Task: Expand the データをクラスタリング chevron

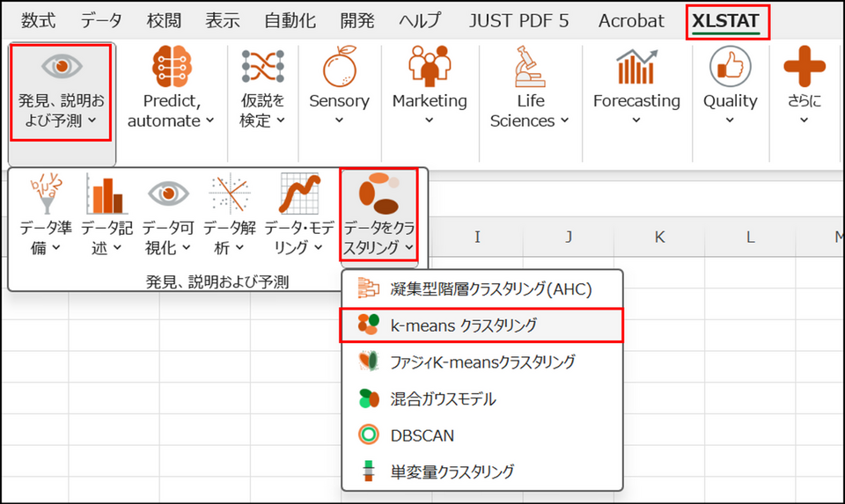Action: tap(409, 248)
